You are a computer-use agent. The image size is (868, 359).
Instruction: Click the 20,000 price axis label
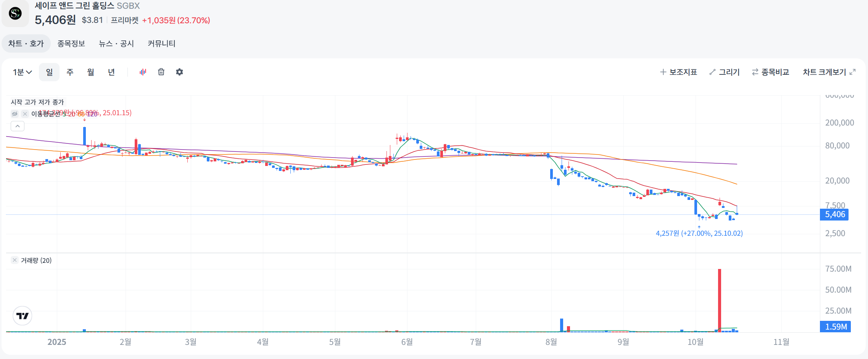click(837, 180)
